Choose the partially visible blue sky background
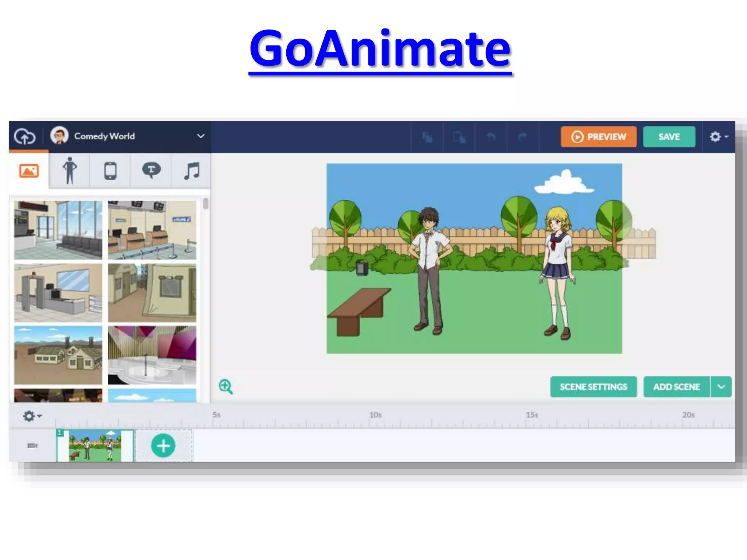 pos(152,396)
